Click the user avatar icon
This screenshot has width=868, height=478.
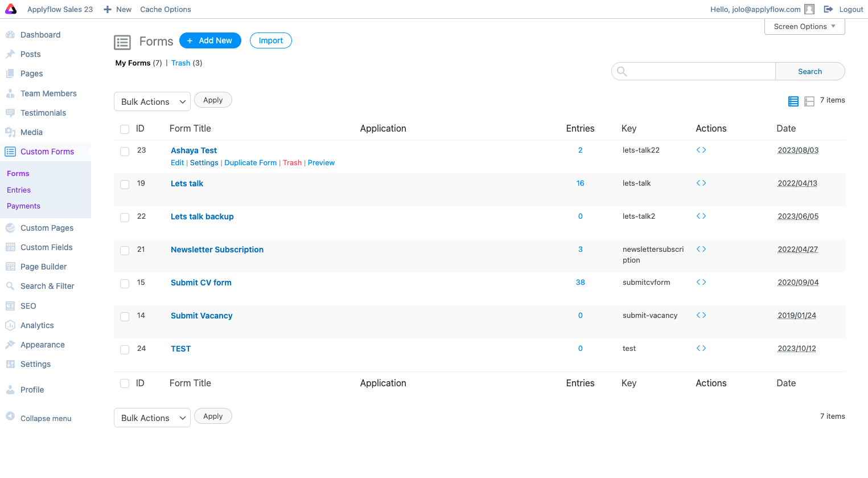click(809, 9)
